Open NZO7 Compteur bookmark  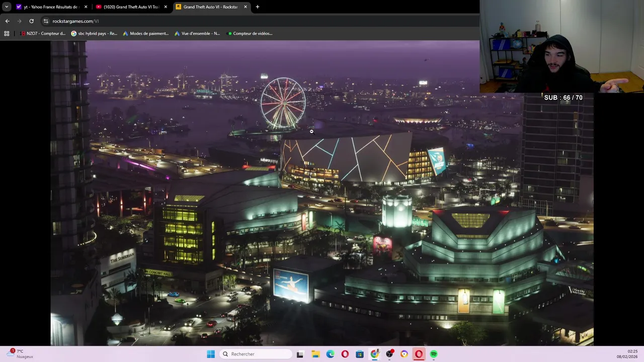[x=43, y=34]
